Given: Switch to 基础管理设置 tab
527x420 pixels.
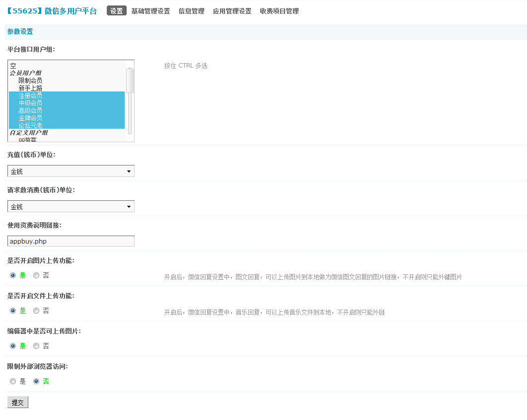Looking at the screenshot, I should 151,11.
